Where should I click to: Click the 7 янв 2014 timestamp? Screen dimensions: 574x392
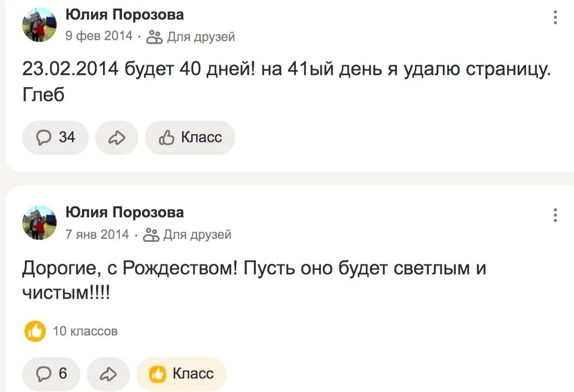click(97, 234)
